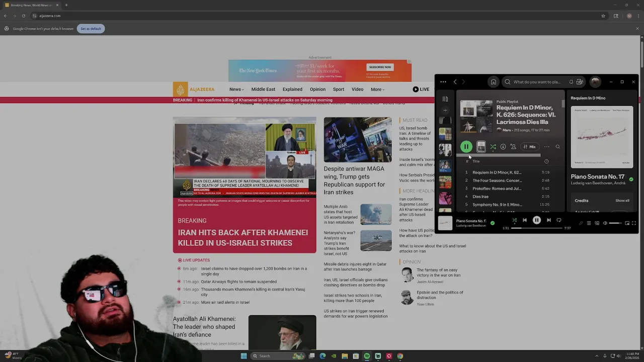Enter Spotify full screen mode

(634, 223)
